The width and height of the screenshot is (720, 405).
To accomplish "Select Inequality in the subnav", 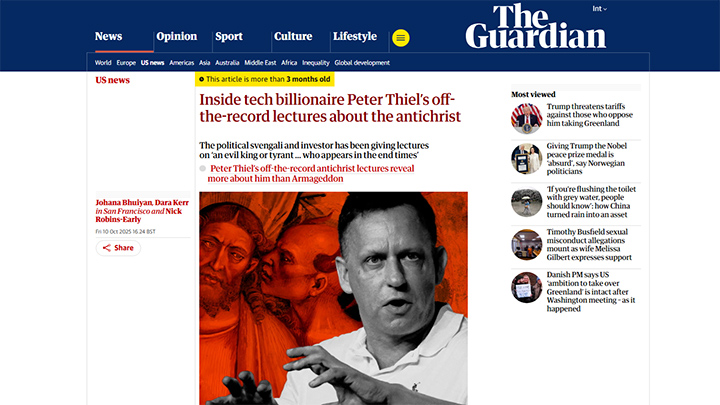I will click(316, 62).
